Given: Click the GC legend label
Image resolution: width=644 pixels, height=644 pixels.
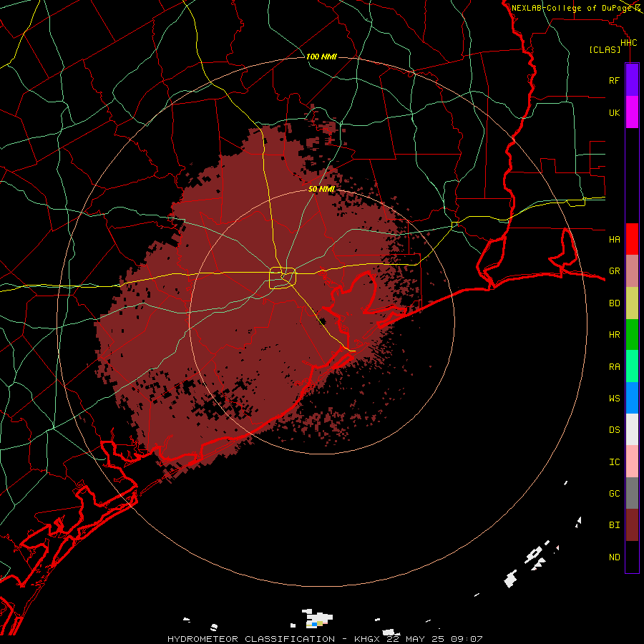Looking at the screenshot, I should click(614, 494).
